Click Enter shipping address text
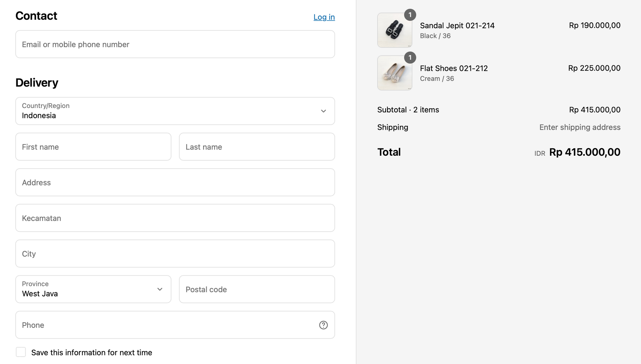The height and width of the screenshot is (364, 641). point(580,127)
